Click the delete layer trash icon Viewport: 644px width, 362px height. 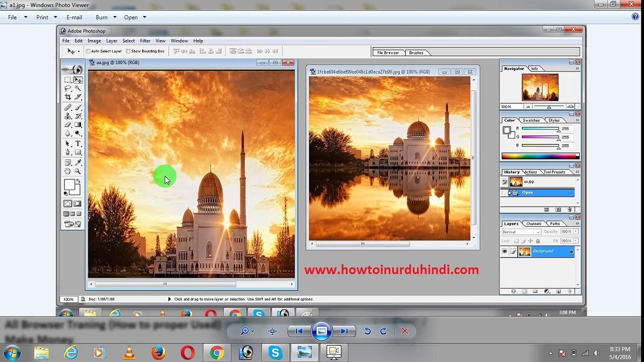569,291
